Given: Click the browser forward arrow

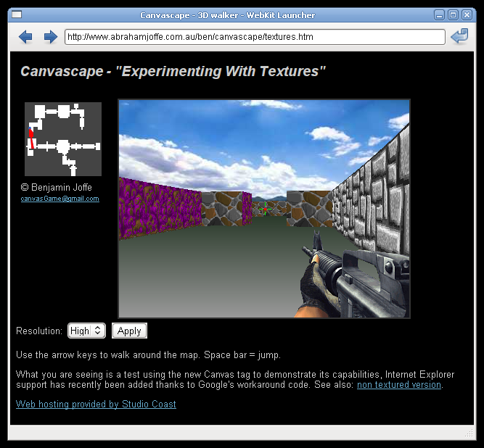Looking at the screenshot, I should tap(51, 37).
